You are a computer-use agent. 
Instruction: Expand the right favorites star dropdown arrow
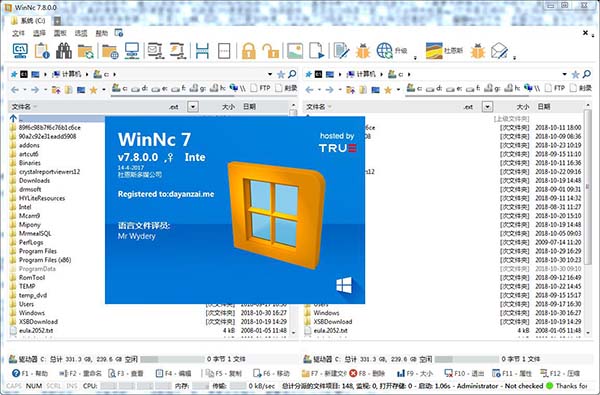click(x=398, y=90)
